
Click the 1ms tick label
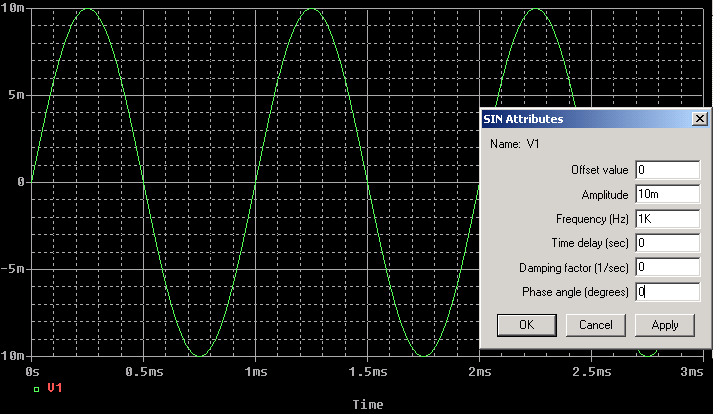click(256, 372)
